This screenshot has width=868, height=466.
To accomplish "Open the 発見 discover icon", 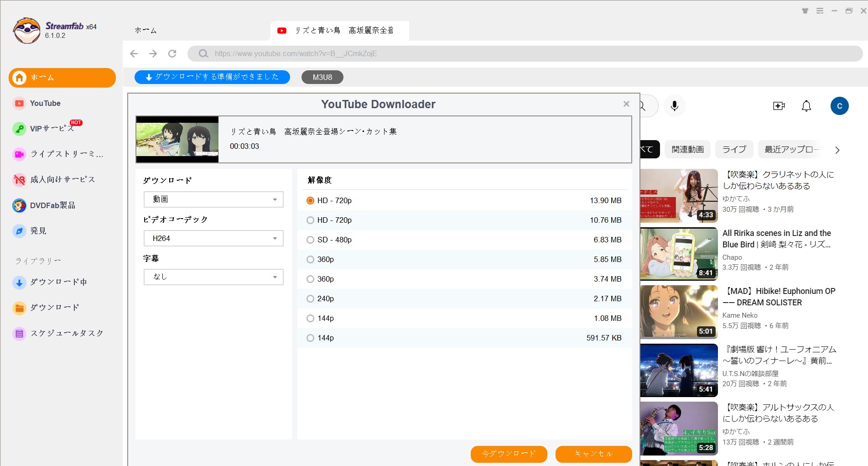I will pos(19,231).
